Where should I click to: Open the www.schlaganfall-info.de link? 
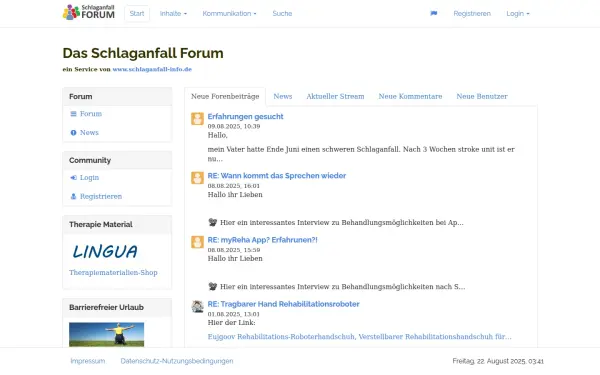pyautogui.click(x=152, y=69)
